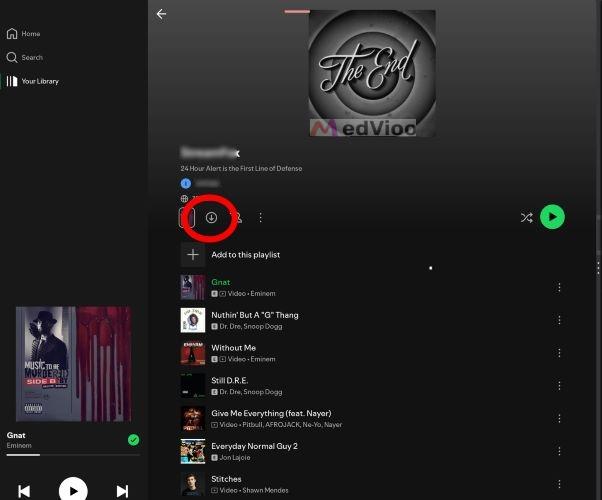Toggle shuffle play for the playlist

[x=526, y=218]
